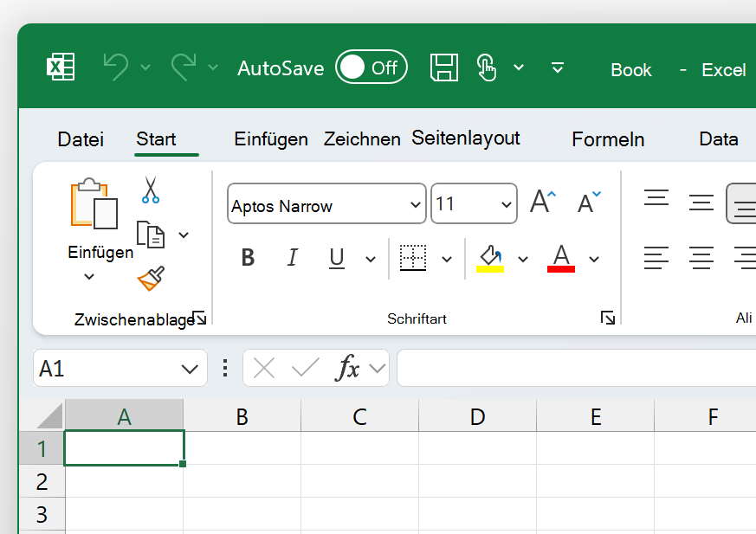Insert function with the fx button
Image resolution: width=756 pixels, height=534 pixels.
coord(347,368)
